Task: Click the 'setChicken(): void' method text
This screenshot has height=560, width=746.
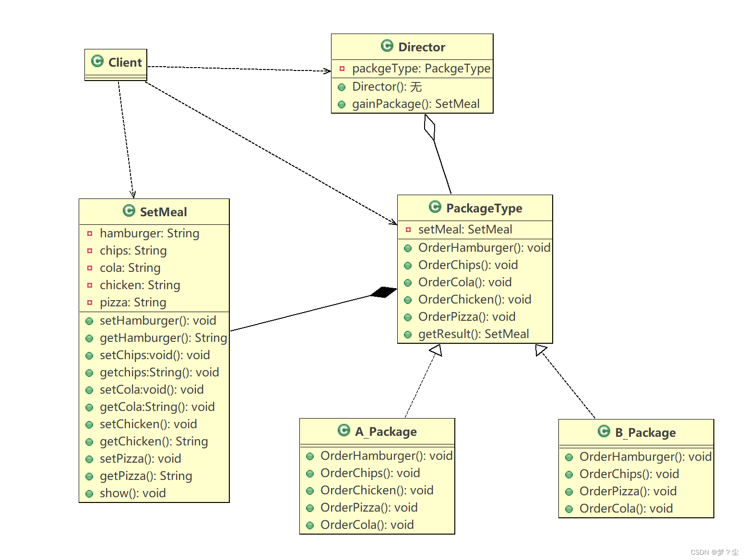Action: pos(148,424)
